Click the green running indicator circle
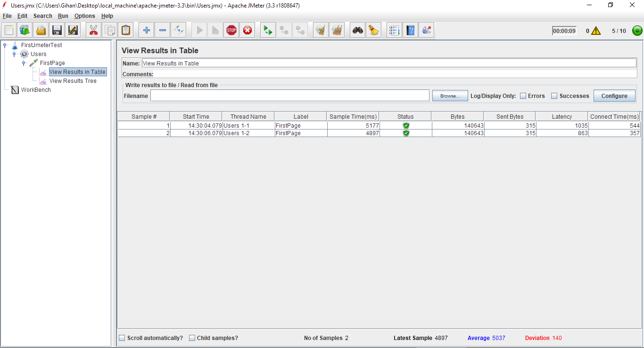The height and width of the screenshot is (348, 644). click(637, 30)
